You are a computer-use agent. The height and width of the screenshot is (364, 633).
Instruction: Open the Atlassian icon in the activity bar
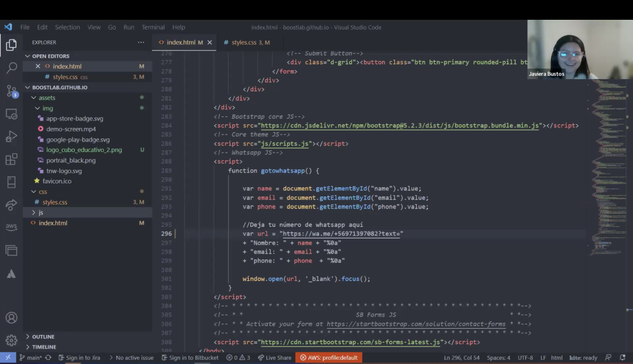pyautogui.click(x=11, y=274)
